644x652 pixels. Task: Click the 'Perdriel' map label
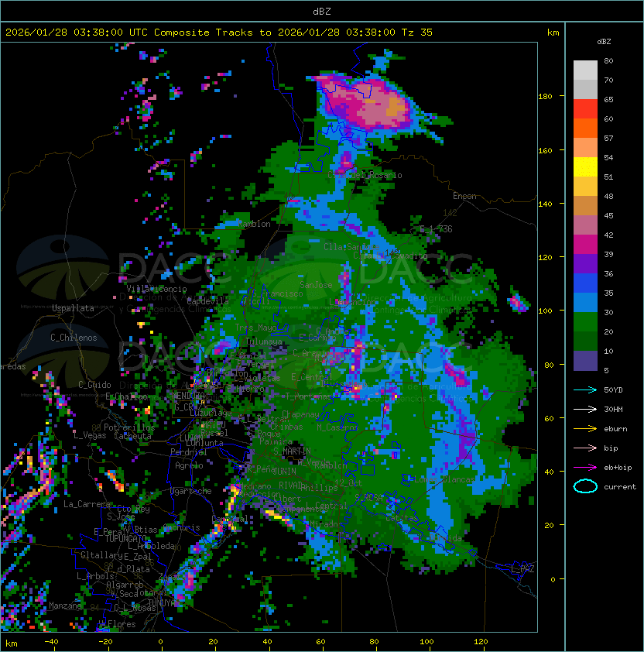189,452
